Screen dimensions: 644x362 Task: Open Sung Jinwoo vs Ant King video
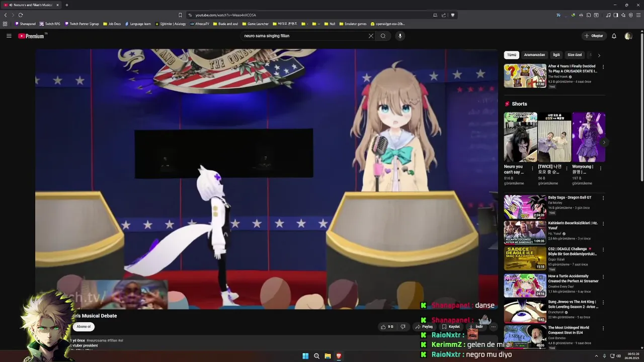coord(525,311)
